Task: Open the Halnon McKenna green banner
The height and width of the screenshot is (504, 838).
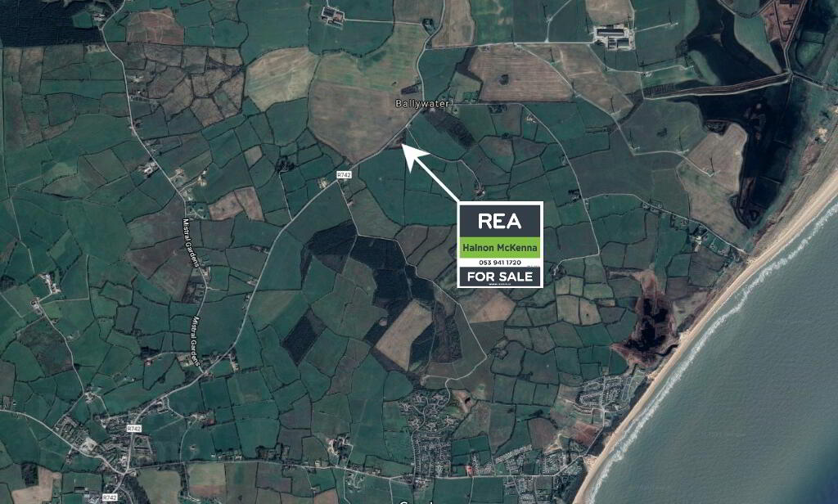Action: [500, 248]
